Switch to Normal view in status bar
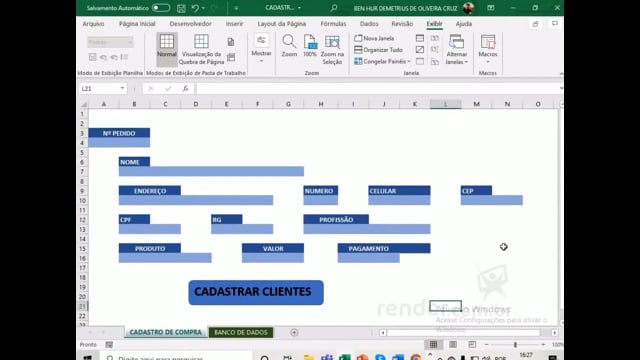640x360 pixels. point(433,345)
